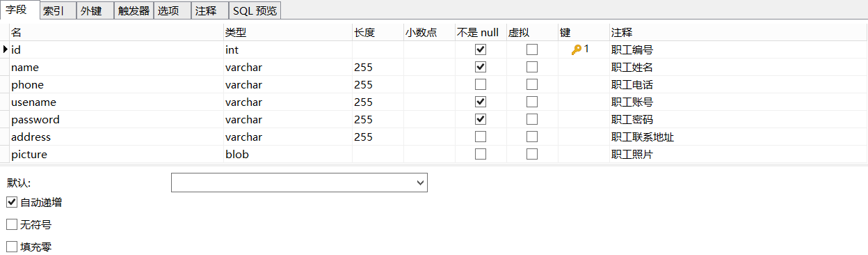Screen dimensions: 868x255
Task: Open the SQL 预览 tab
Action: click(x=255, y=10)
